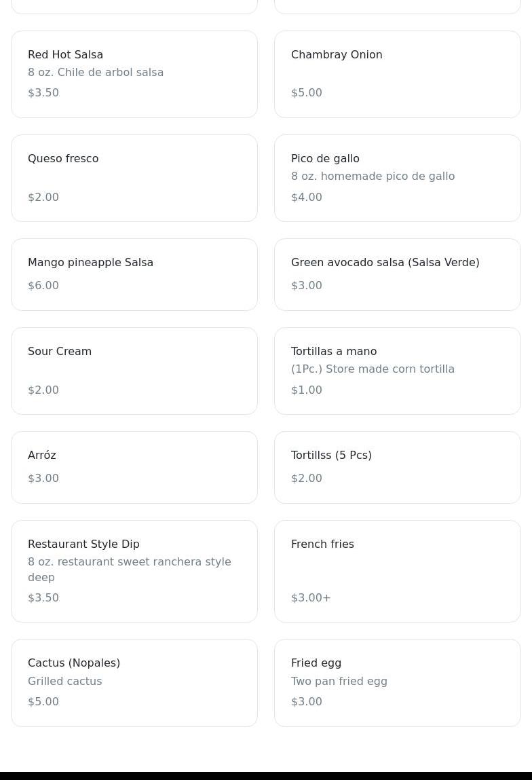Select the Arróz side dish
This screenshot has width=532, height=780.
[134, 468]
